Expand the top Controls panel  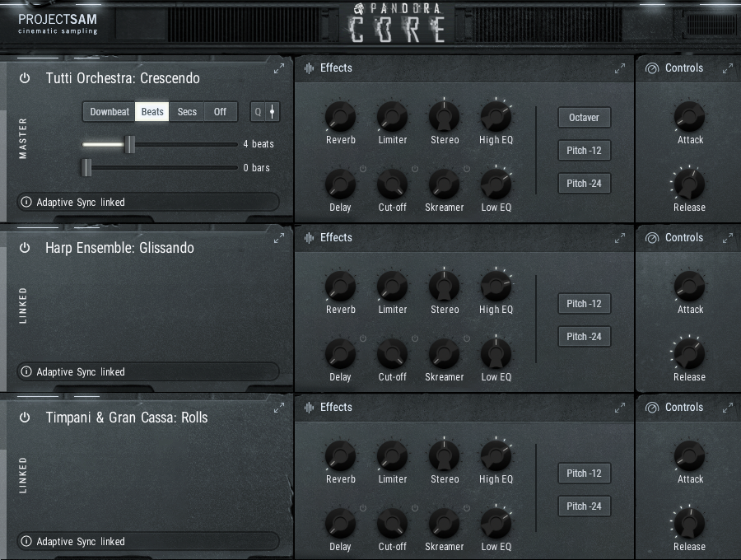727,69
